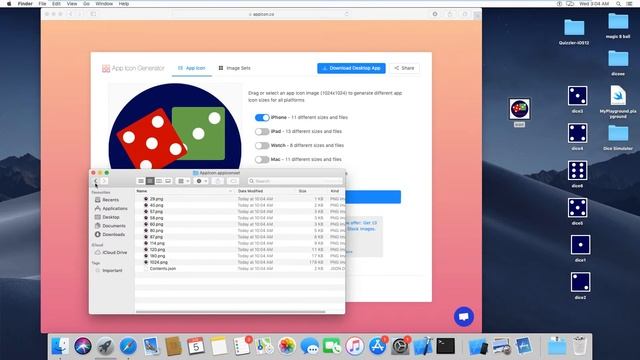Disable the iPhone icon sizes toggle

pos(262,118)
